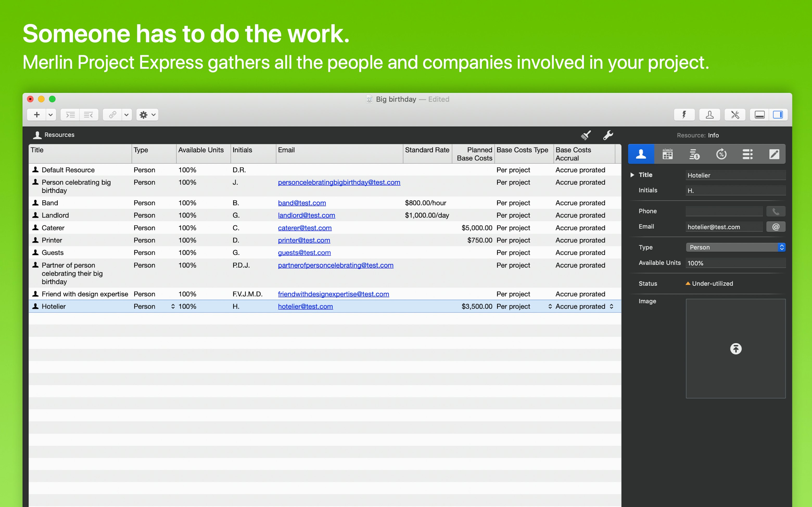The height and width of the screenshot is (507, 812).
Task: Adjust Available Units stepper on Hotelier row
Action: pos(173,306)
